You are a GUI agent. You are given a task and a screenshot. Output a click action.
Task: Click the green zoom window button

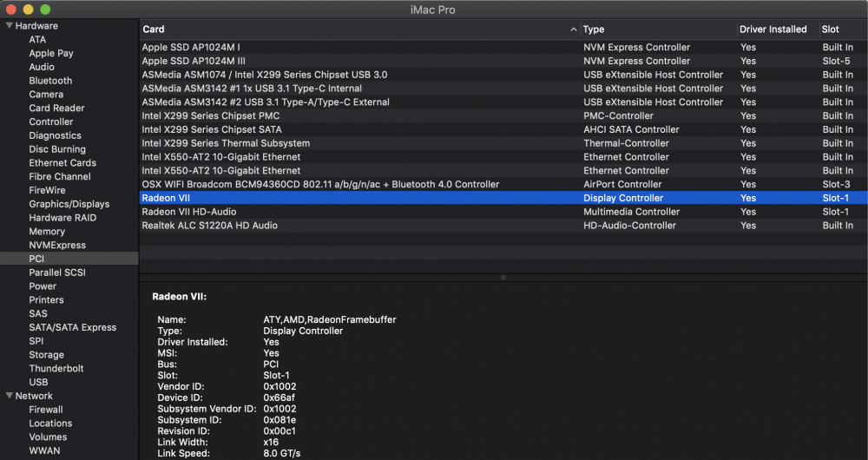45,10
